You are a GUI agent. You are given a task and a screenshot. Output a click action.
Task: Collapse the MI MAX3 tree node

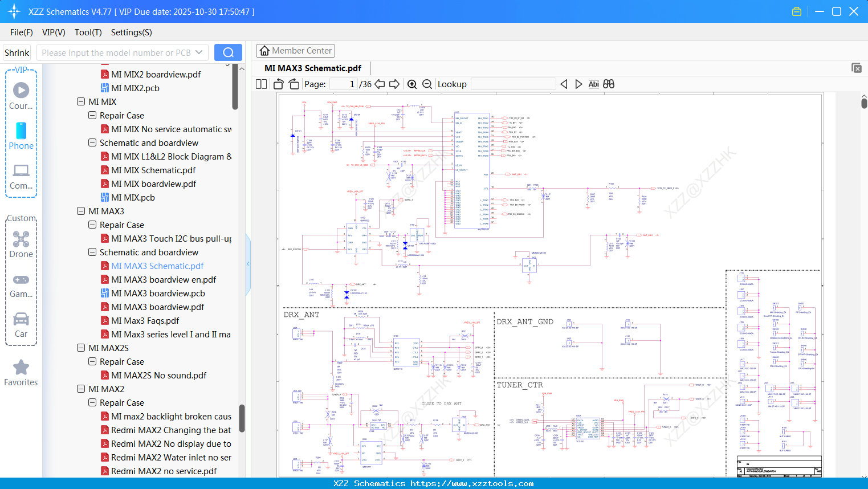click(80, 211)
